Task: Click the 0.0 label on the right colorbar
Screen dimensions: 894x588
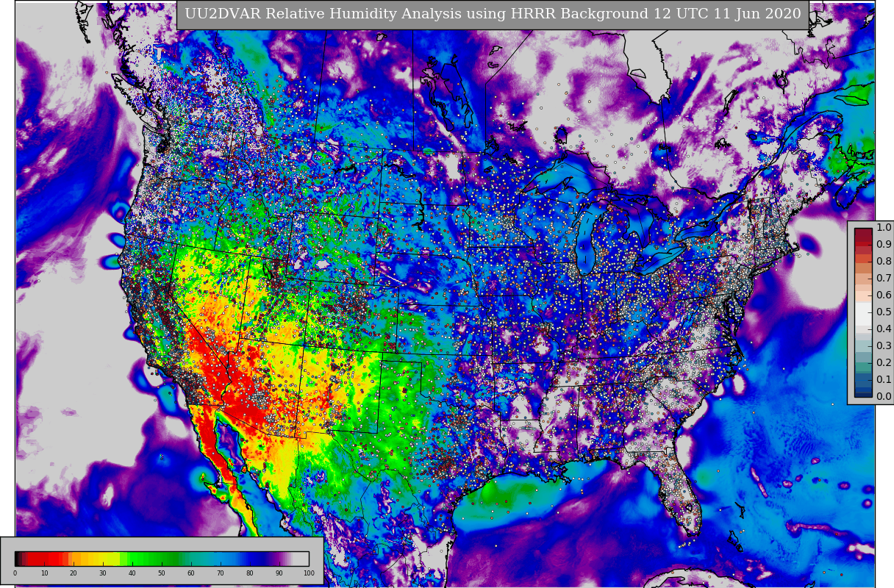Action: point(884,397)
